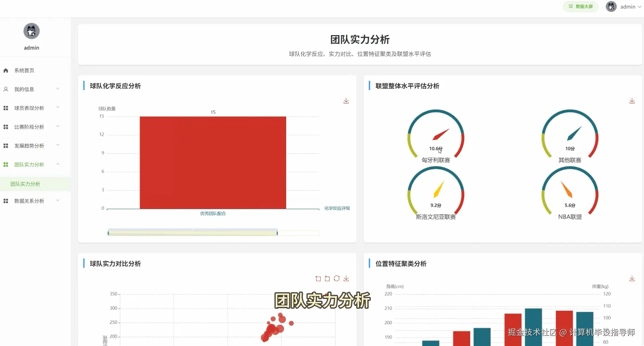Click the green grid icon beside 团队实力分析
This screenshot has width=644, height=346.
click(x=6, y=165)
